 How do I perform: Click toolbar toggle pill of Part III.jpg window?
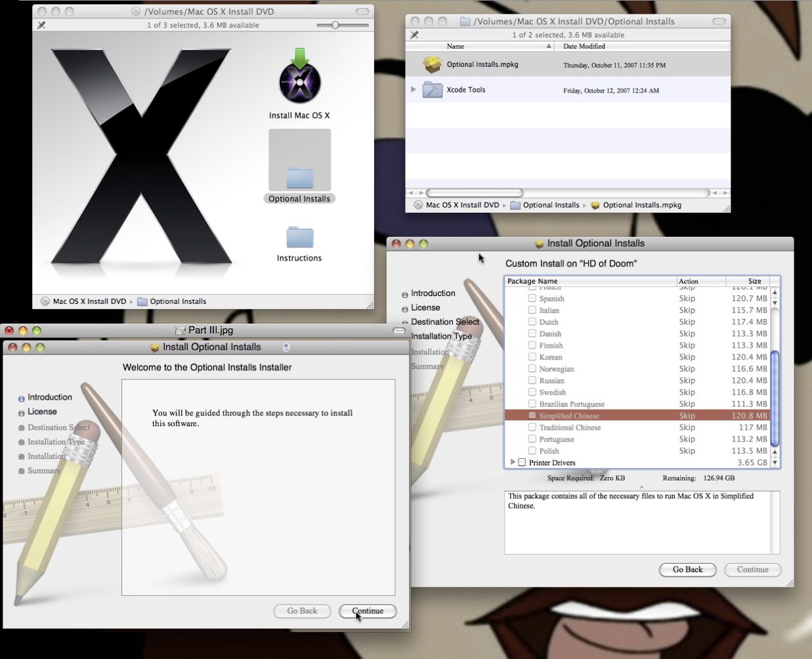(399, 330)
